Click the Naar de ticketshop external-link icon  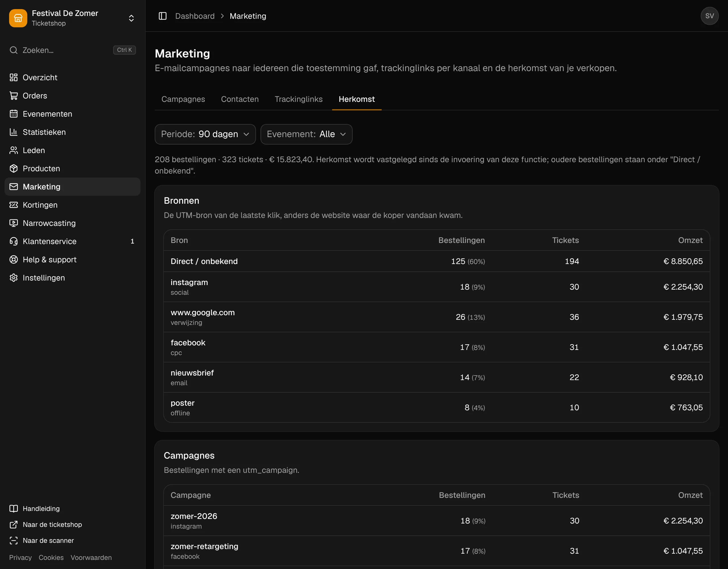(14, 525)
